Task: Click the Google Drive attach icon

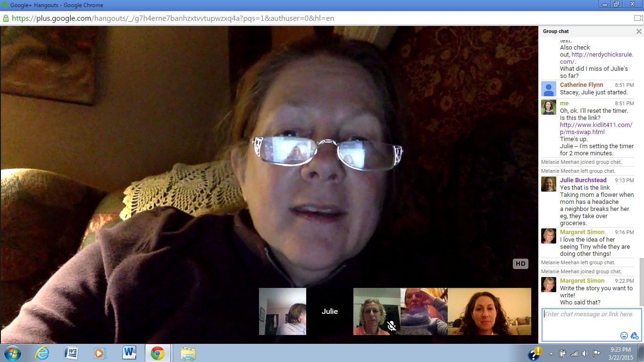Action: [635, 336]
